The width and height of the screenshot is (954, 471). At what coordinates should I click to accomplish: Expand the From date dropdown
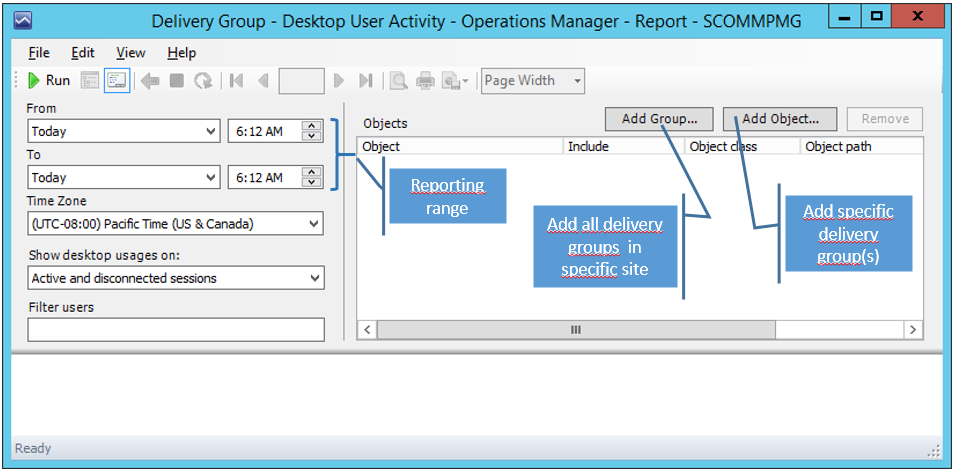click(210, 131)
